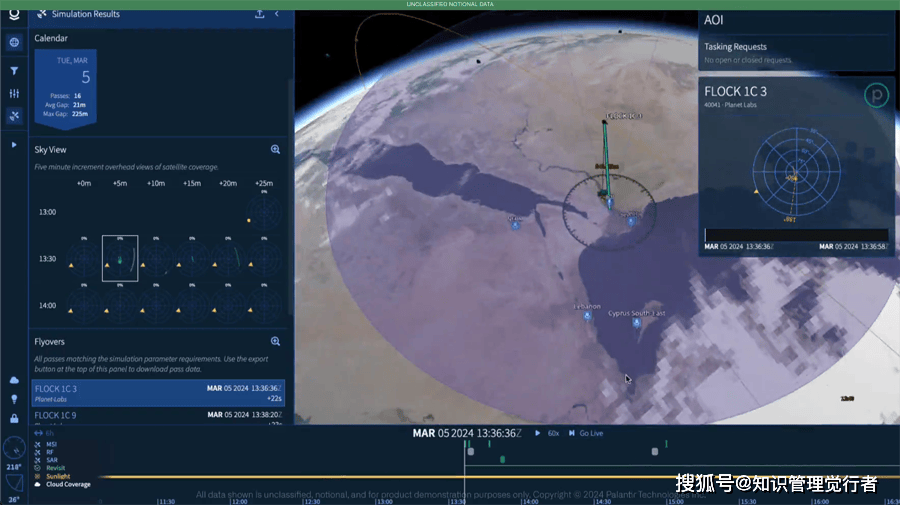Toggle the SAR sensor timeline layer
The height and width of the screenshot is (505, 900).
[52, 460]
